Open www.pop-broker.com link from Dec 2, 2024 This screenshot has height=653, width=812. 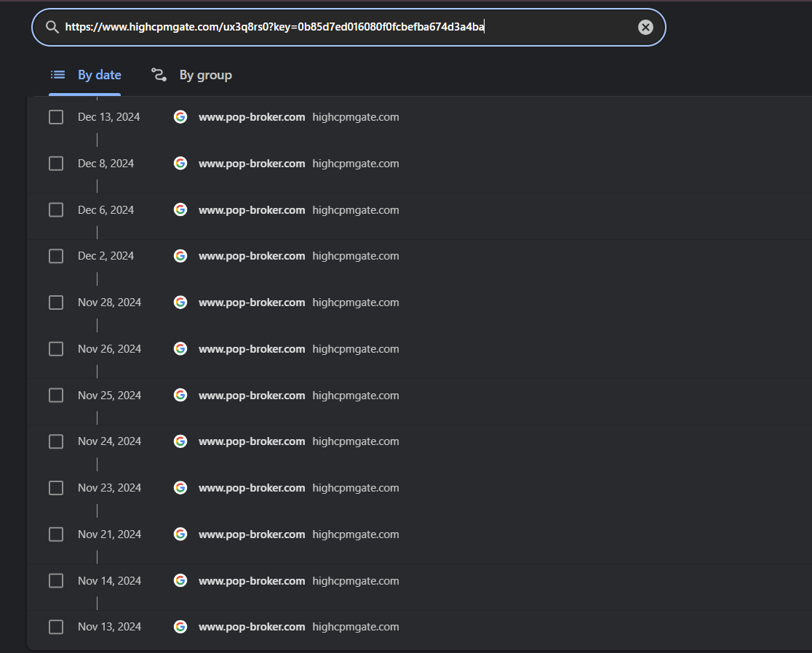[252, 256]
